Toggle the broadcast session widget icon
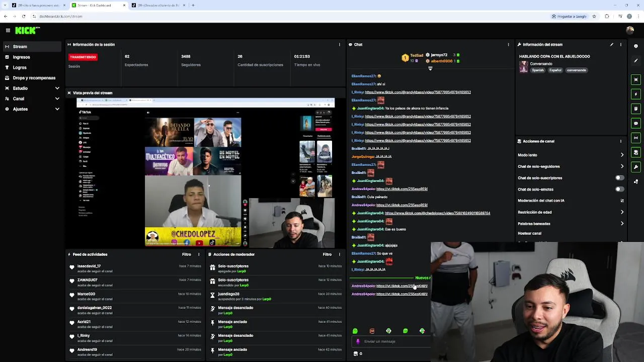Image resolution: width=644 pixels, height=362 pixels. point(636,138)
